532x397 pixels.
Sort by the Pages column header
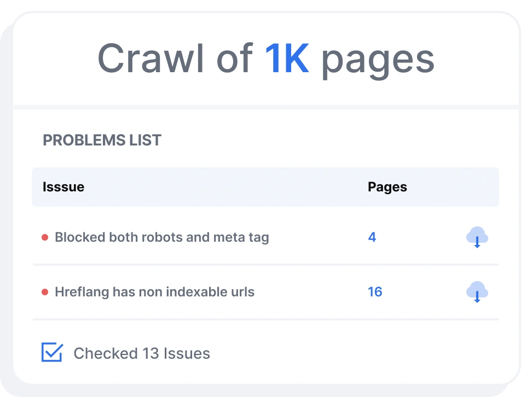coord(388,187)
